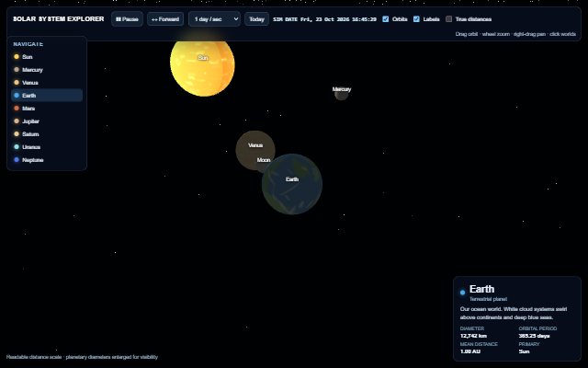Image resolution: width=588 pixels, height=368 pixels.
Task: Select Earth in the Navigate list
Action: click(x=47, y=96)
